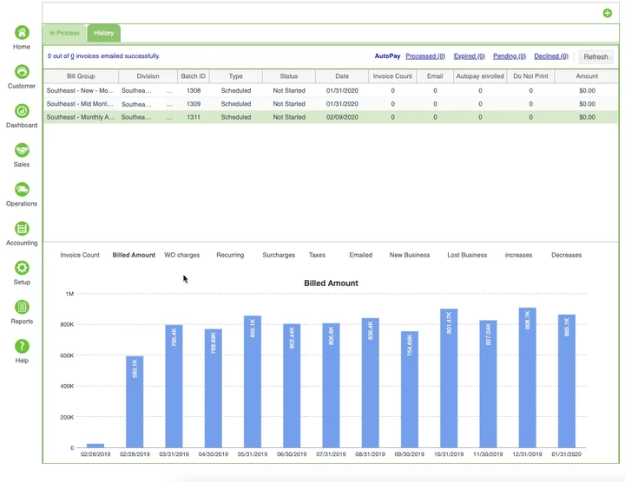Show the Lost Business chart
Viewport: 625px width, 482px height.
point(467,255)
